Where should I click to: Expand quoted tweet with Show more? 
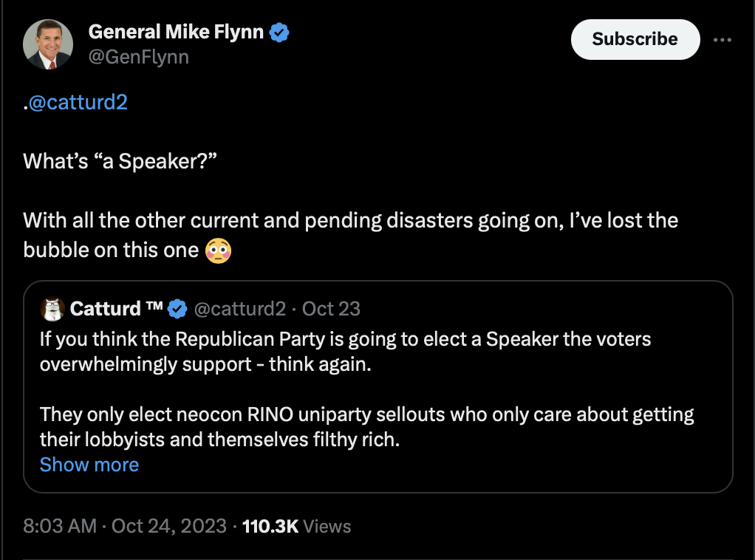(x=89, y=465)
